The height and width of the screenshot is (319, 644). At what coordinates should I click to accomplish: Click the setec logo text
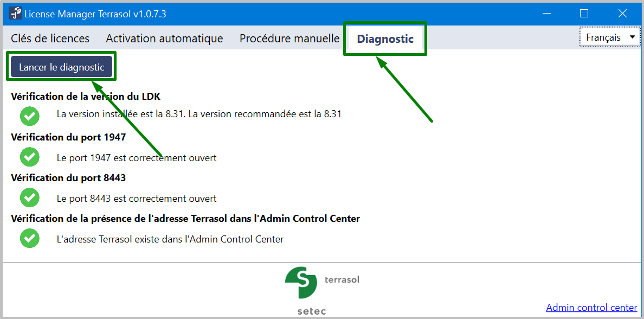(312, 311)
